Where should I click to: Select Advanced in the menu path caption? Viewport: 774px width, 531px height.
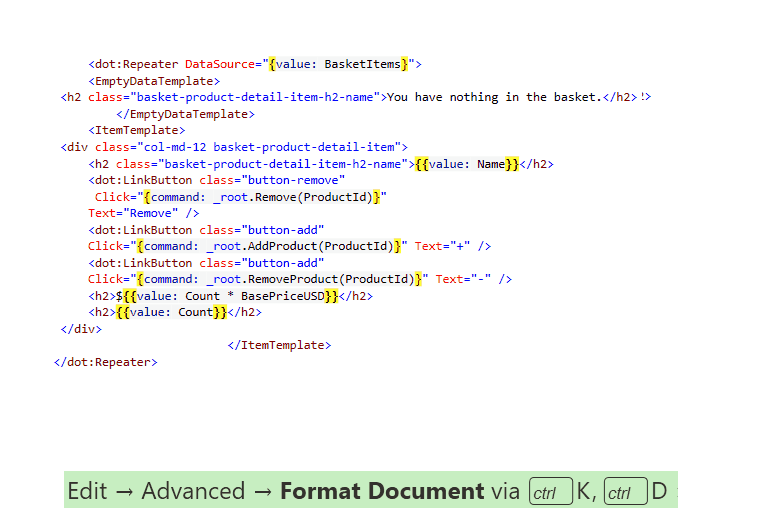tap(193, 491)
